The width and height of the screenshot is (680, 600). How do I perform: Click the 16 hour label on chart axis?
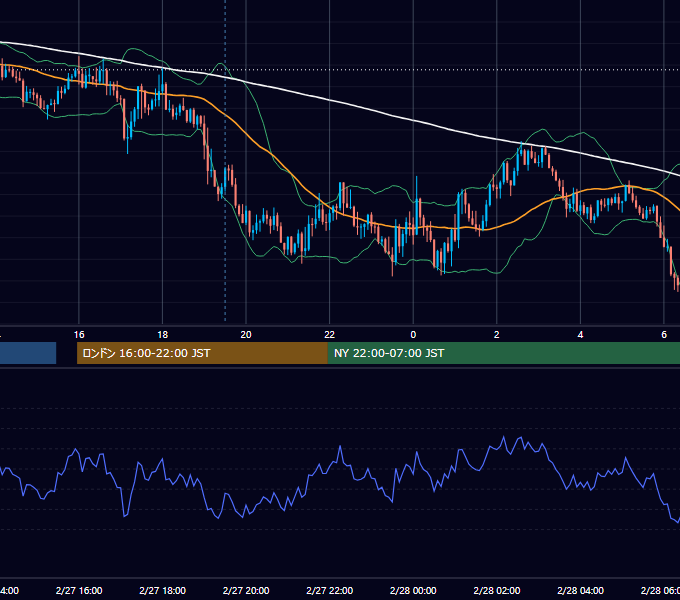(79, 335)
